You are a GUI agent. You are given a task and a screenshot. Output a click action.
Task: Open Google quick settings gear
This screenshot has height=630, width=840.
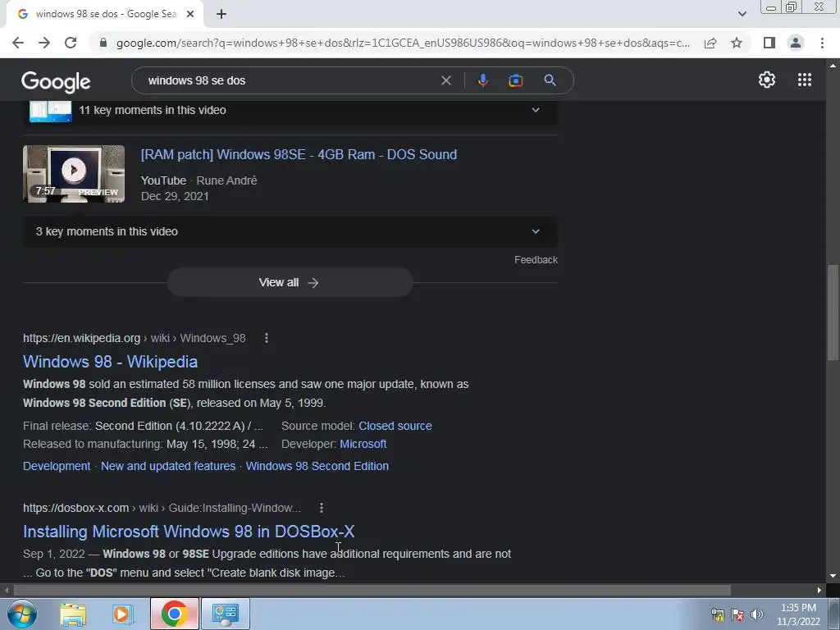[767, 80]
